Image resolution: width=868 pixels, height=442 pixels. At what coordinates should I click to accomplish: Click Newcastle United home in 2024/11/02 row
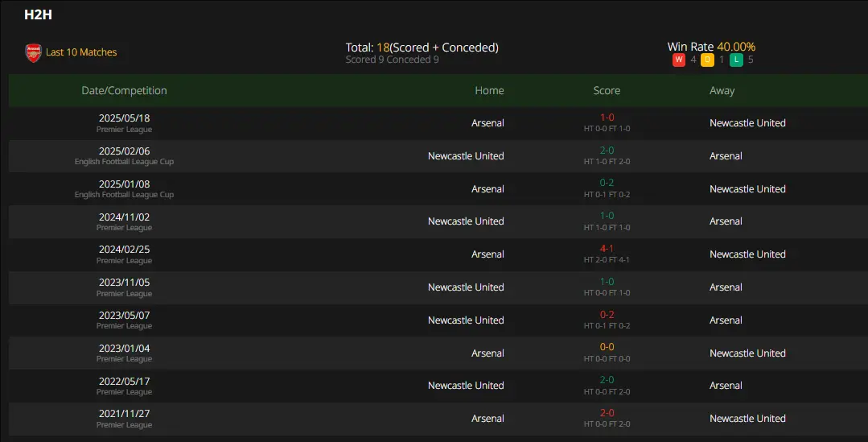coord(466,221)
